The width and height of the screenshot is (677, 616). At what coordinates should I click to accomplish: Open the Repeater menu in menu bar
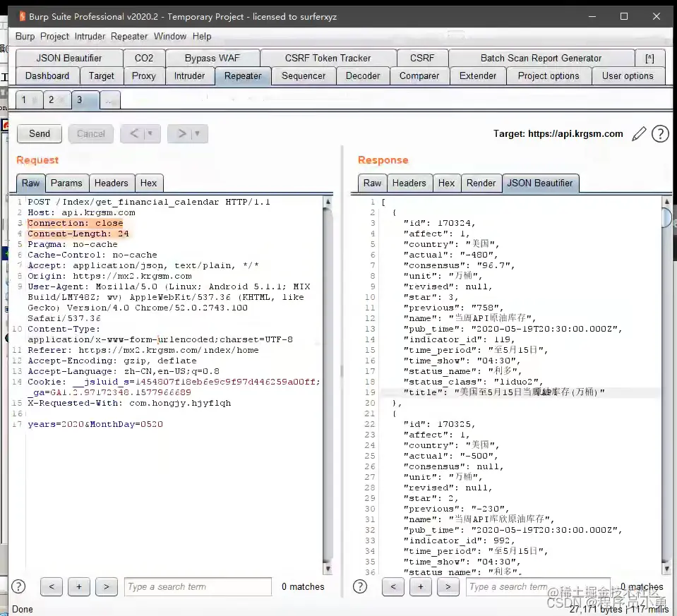[x=129, y=36]
